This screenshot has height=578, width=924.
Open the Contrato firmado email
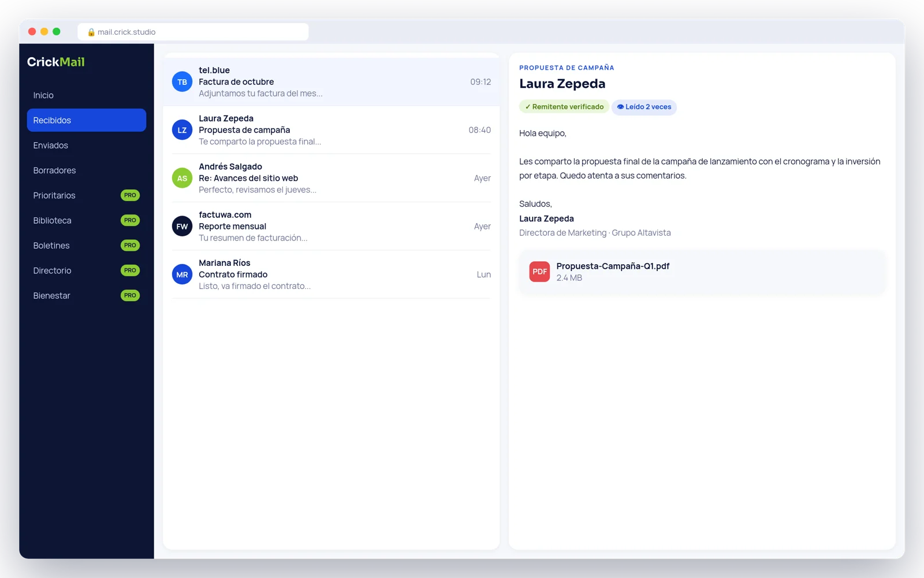tap(331, 275)
